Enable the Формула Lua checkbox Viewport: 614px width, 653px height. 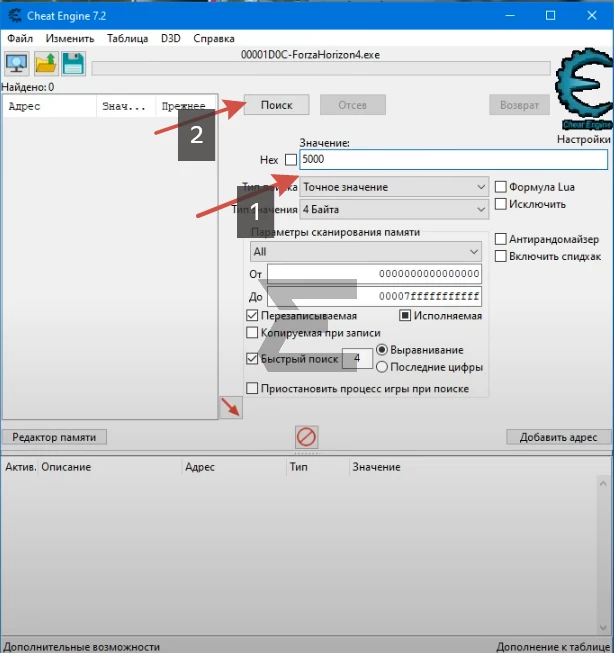pos(500,187)
